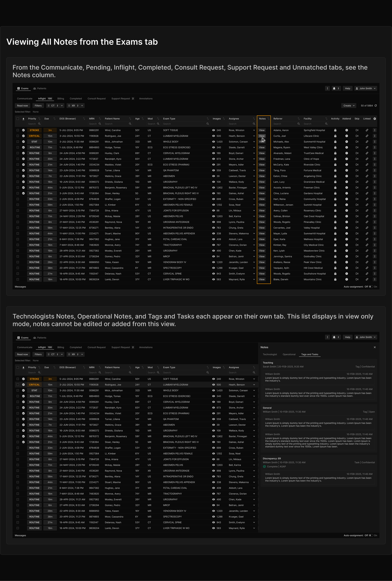Close the Notes panel with the X
The width and height of the screenshot is (392, 581).
(375, 348)
